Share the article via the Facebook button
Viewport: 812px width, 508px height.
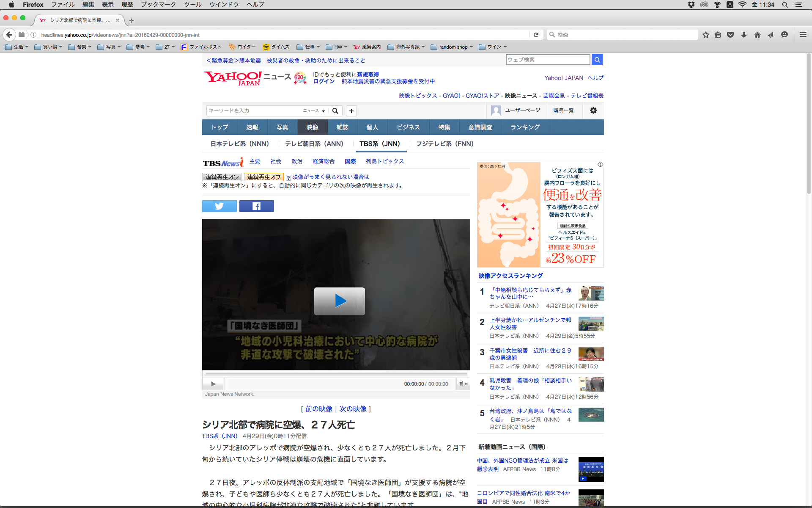[256, 206]
